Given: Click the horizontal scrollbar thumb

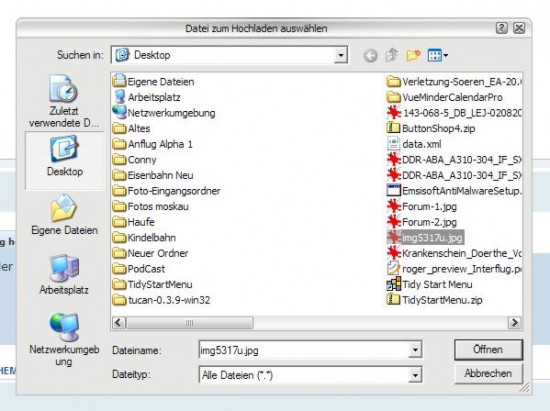Looking at the screenshot, I should 189,323.
